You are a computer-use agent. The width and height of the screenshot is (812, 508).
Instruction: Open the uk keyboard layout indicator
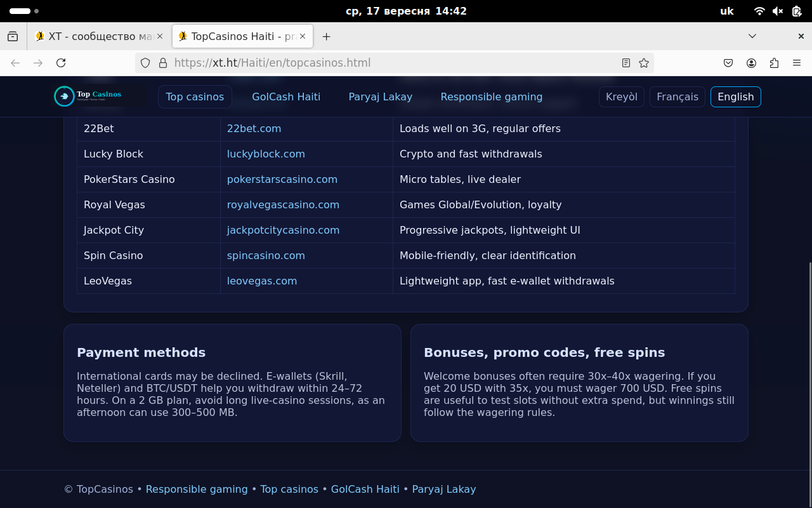point(727,11)
